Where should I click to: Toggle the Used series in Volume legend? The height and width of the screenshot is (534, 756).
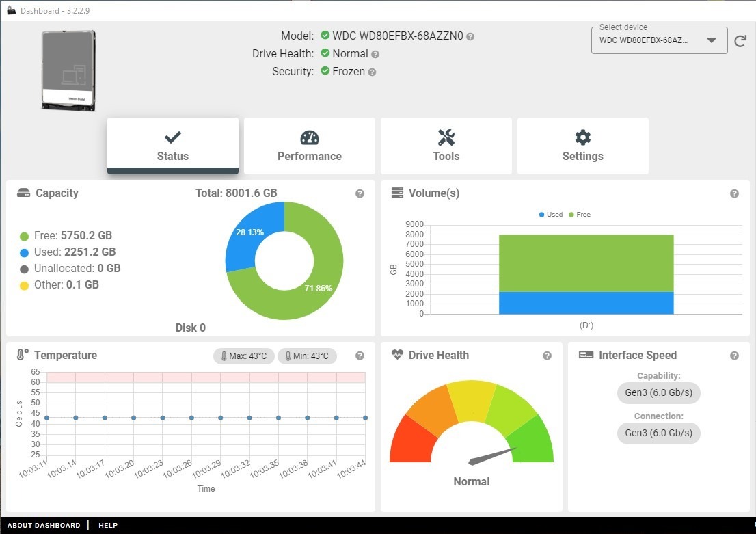(x=551, y=215)
